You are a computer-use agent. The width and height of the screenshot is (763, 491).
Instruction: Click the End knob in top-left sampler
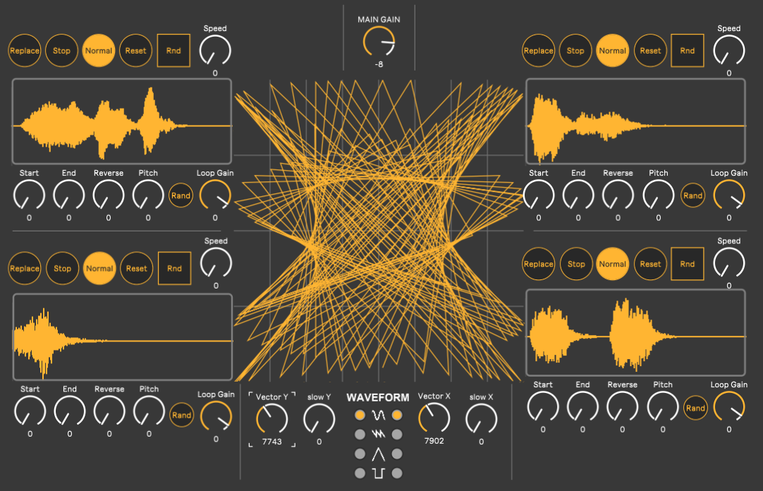[x=69, y=196]
